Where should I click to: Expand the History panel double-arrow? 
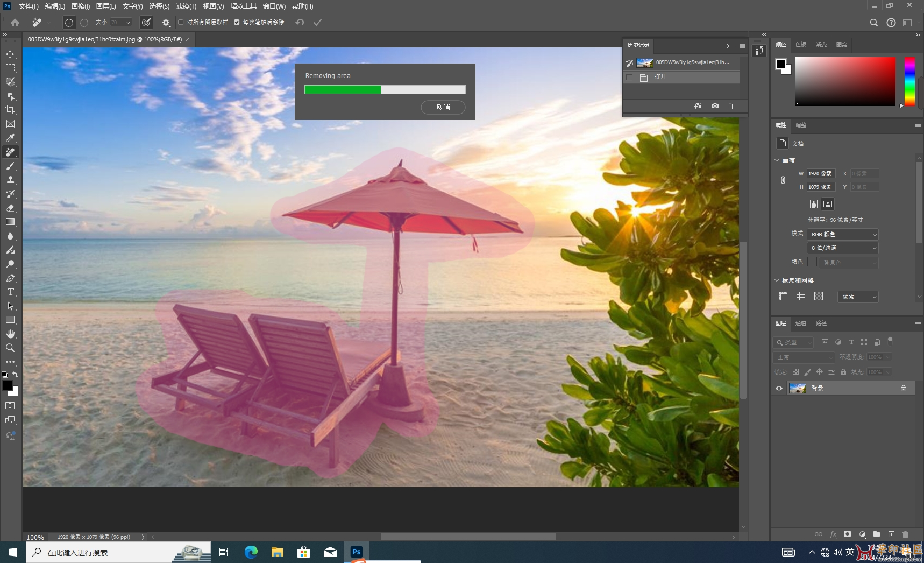(729, 46)
